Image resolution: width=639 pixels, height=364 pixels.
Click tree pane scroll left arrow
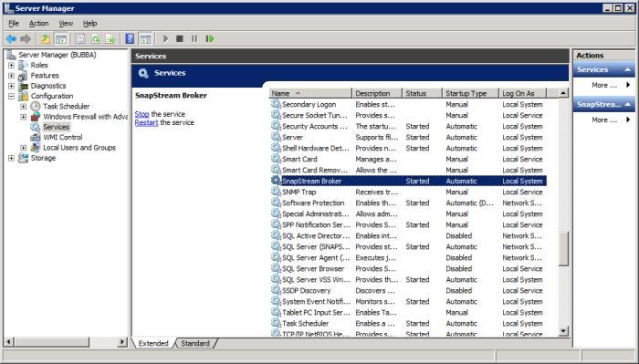click(x=9, y=342)
